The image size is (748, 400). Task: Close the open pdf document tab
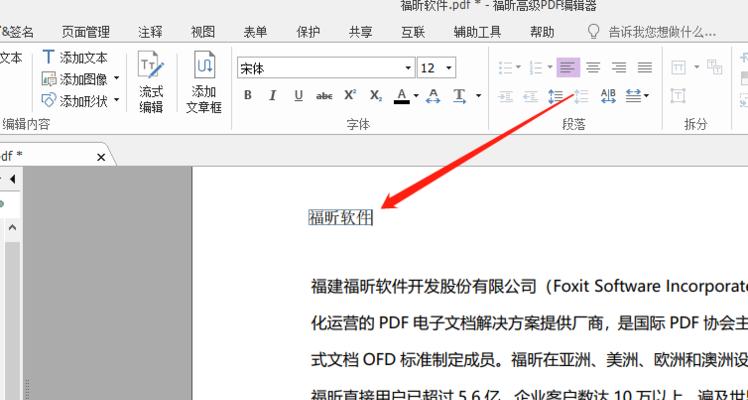pos(101,157)
